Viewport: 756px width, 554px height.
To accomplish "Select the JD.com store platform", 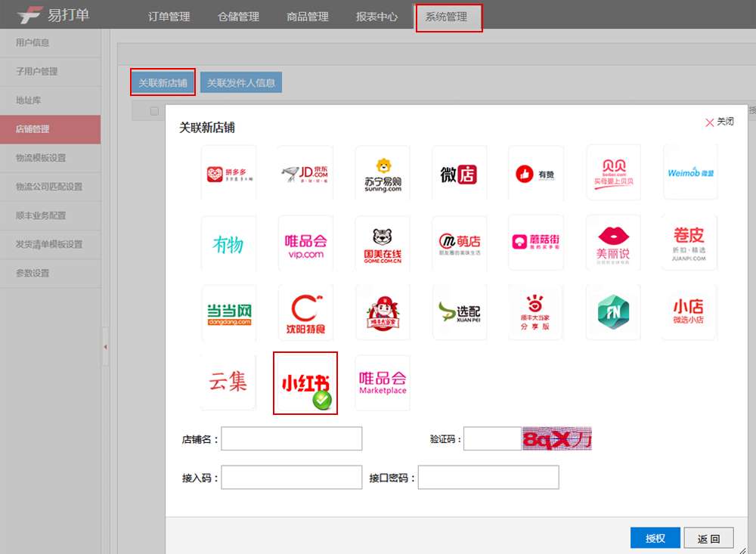I will tap(305, 173).
